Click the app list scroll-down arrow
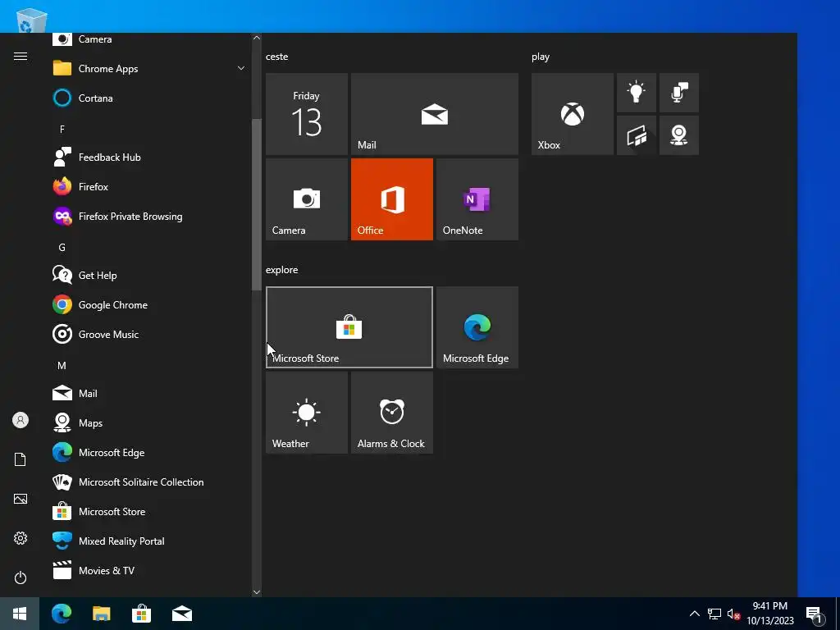 click(x=257, y=592)
